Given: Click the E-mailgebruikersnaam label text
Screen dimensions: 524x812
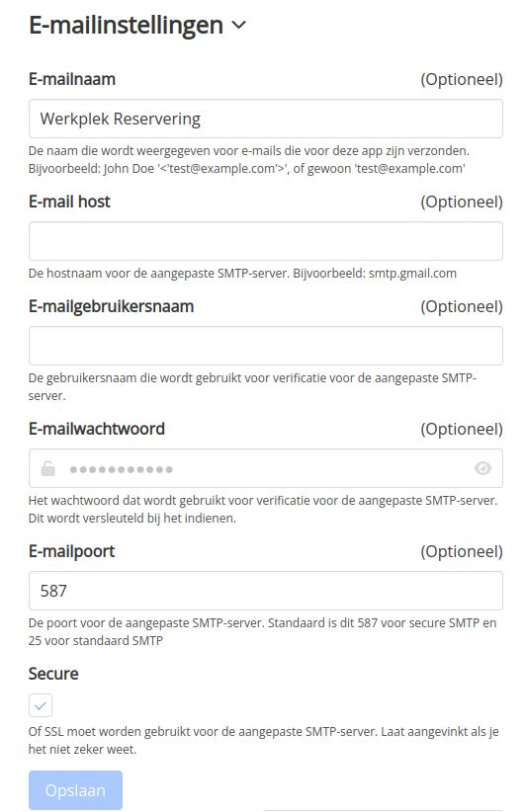Looking at the screenshot, I should pyautogui.click(x=111, y=306).
